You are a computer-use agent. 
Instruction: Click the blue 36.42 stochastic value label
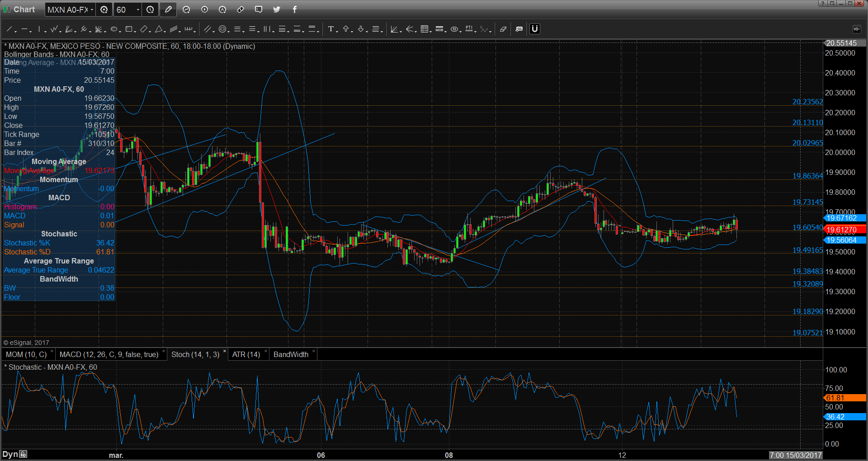coord(844,417)
